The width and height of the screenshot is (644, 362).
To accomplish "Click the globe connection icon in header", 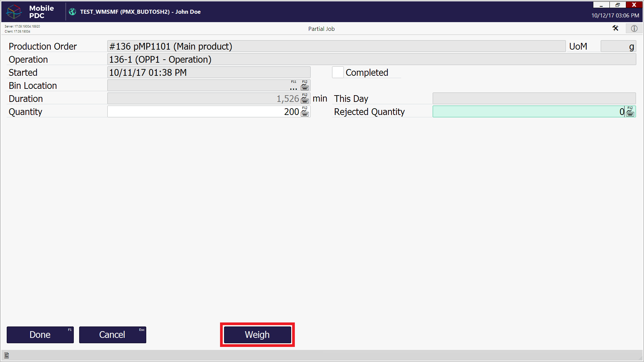I will [x=72, y=12].
